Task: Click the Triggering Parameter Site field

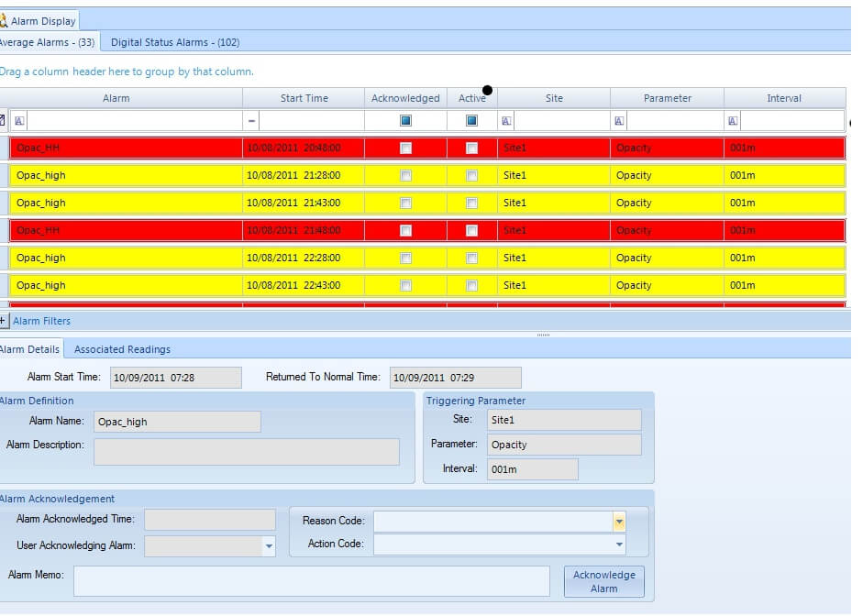Action: tap(564, 420)
